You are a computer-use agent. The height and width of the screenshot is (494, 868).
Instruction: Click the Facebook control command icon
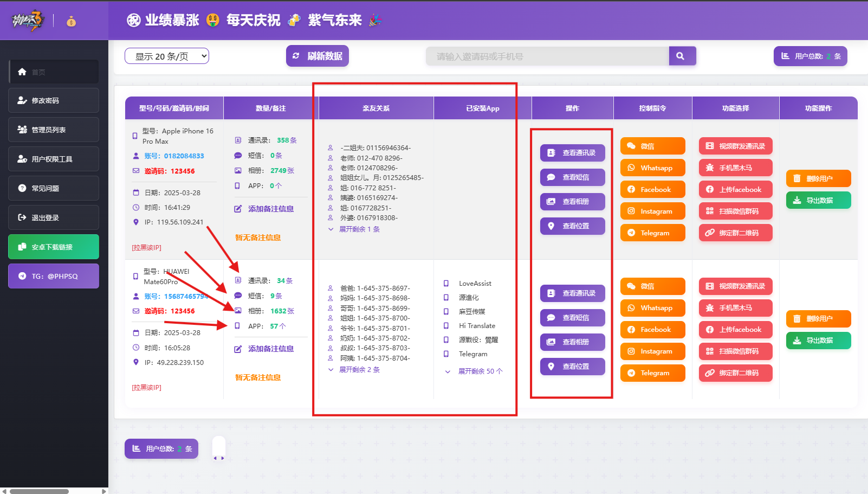point(652,189)
